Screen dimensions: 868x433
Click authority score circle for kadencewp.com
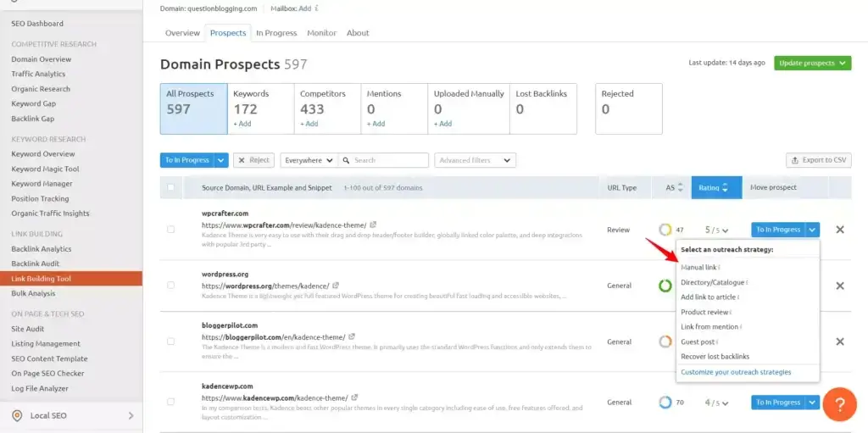click(665, 402)
